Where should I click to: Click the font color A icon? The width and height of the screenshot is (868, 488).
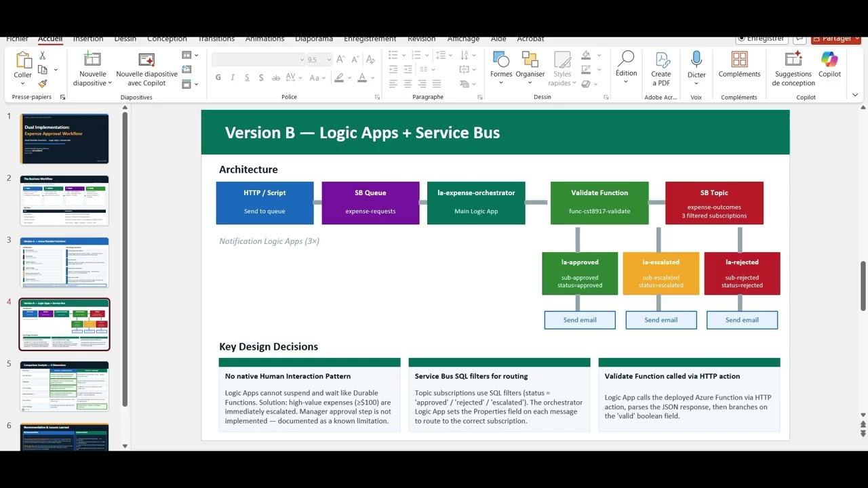pyautogui.click(x=362, y=78)
